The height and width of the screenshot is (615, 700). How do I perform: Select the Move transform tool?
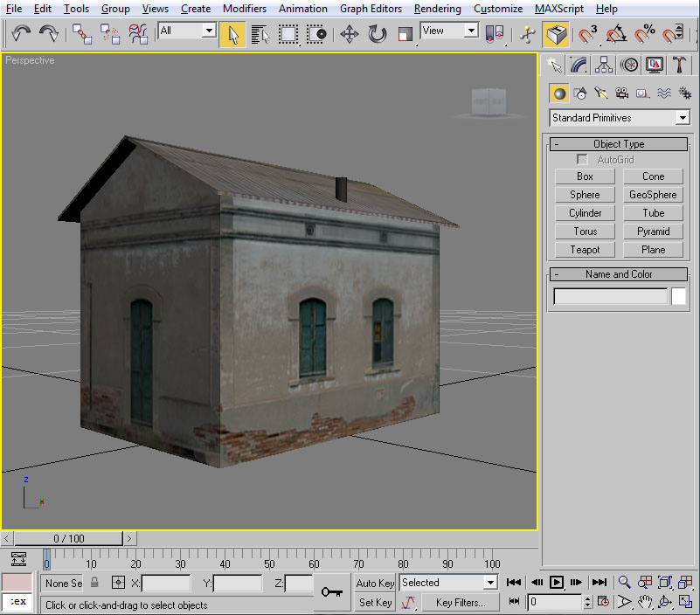click(x=349, y=34)
